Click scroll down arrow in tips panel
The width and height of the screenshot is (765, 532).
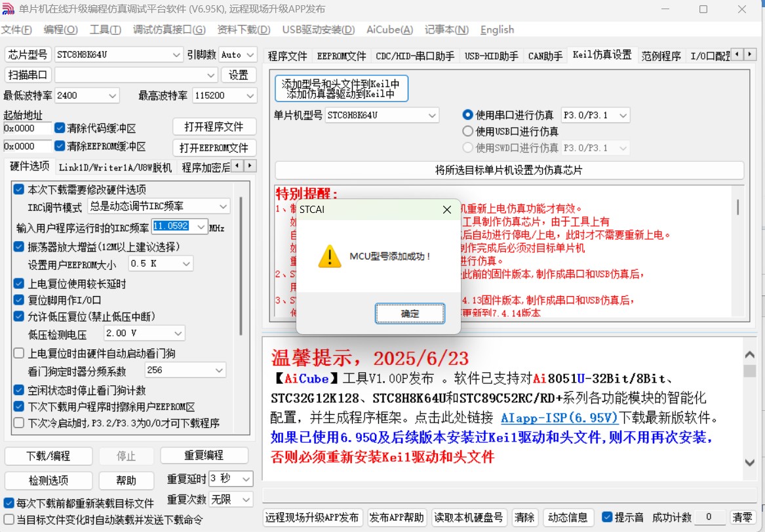point(750,463)
